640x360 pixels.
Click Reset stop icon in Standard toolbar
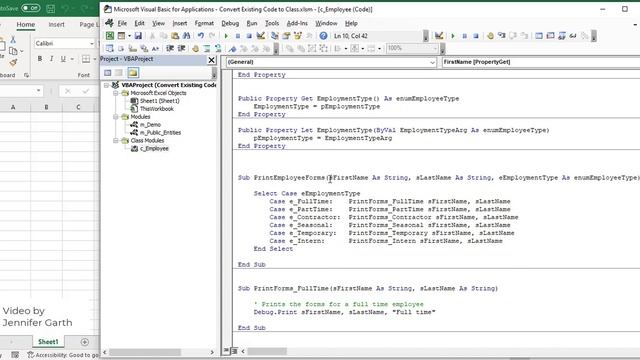(x=249, y=36)
